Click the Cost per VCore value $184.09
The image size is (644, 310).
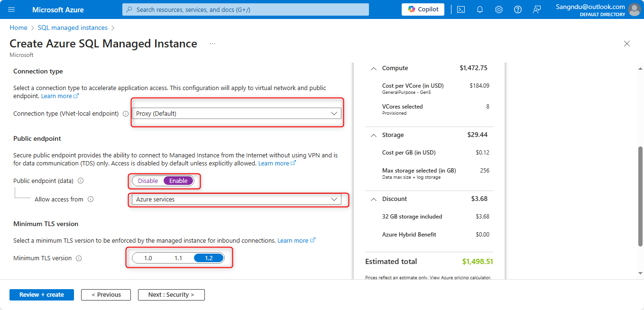pyautogui.click(x=479, y=86)
